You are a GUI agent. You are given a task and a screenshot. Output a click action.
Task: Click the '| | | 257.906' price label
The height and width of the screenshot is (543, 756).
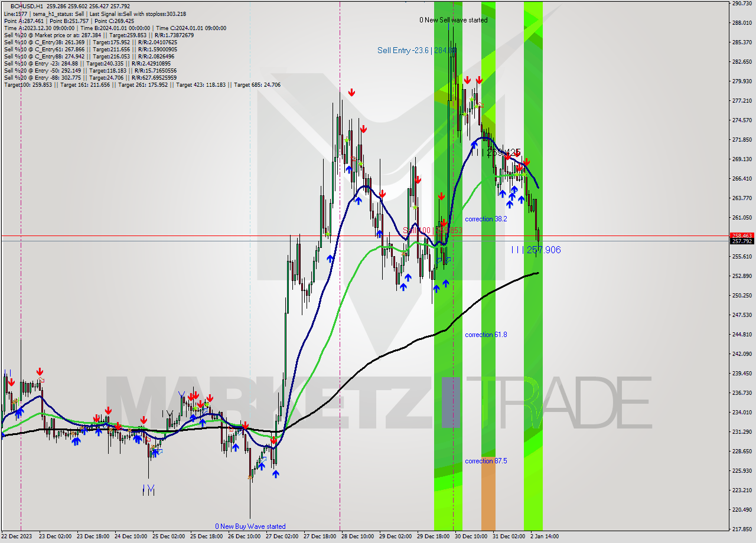tap(536, 250)
